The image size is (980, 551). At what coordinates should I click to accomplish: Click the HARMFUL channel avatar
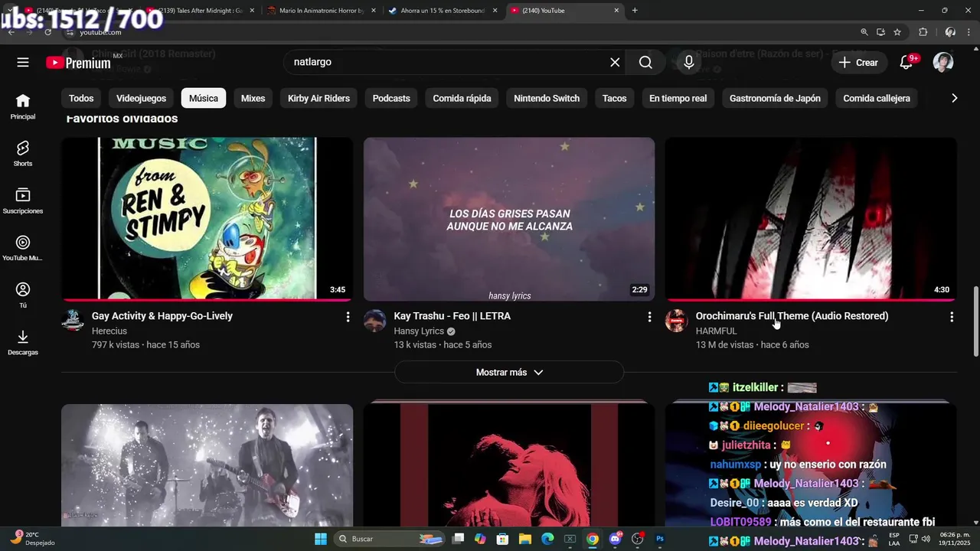pyautogui.click(x=676, y=321)
